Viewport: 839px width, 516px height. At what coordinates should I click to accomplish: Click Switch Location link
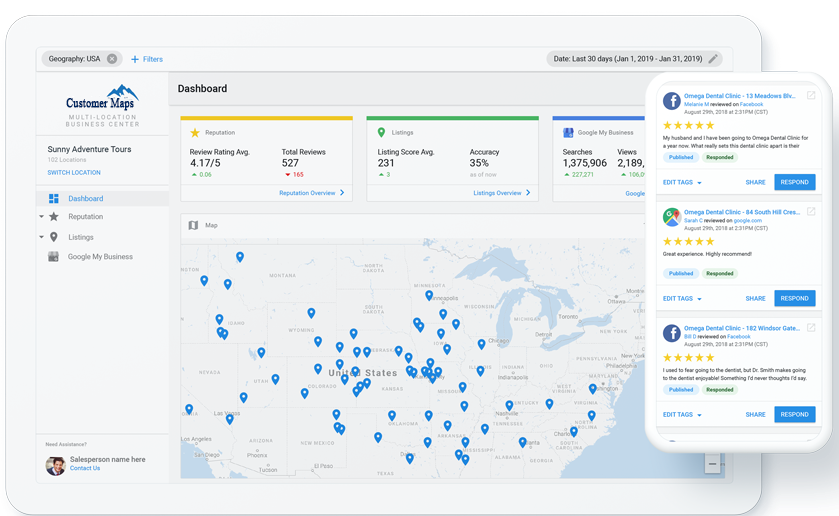(73, 173)
